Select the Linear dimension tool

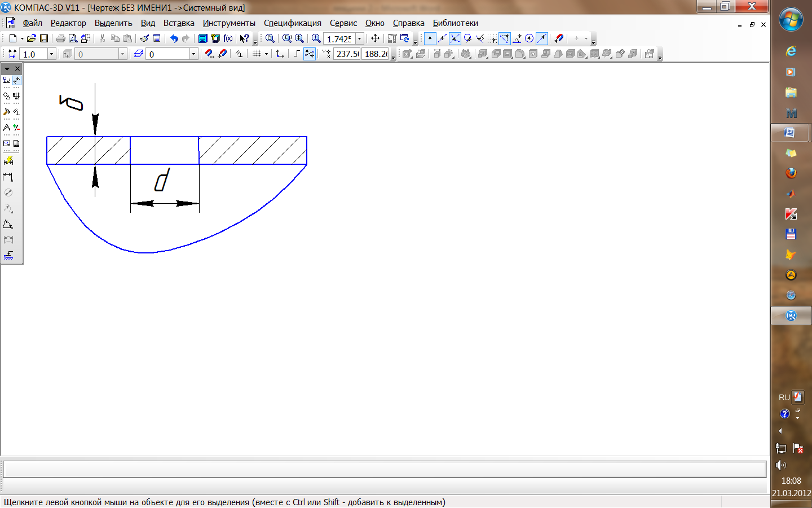[x=8, y=177]
